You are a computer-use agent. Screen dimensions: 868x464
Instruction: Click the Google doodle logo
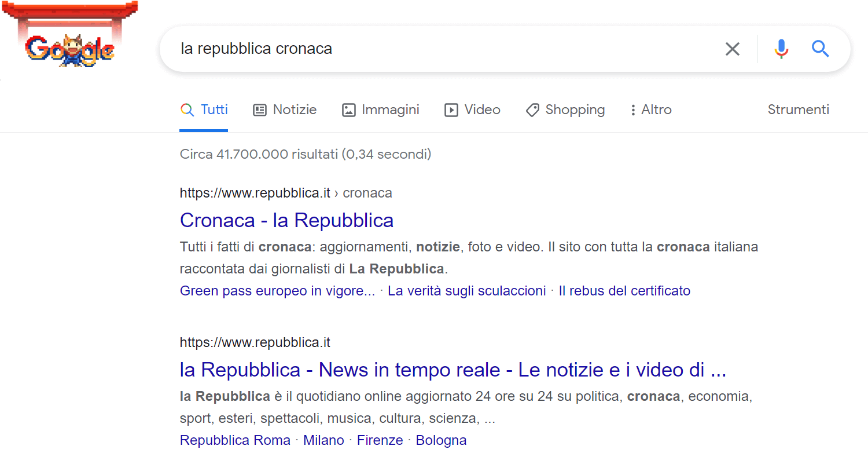click(x=69, y=35)
